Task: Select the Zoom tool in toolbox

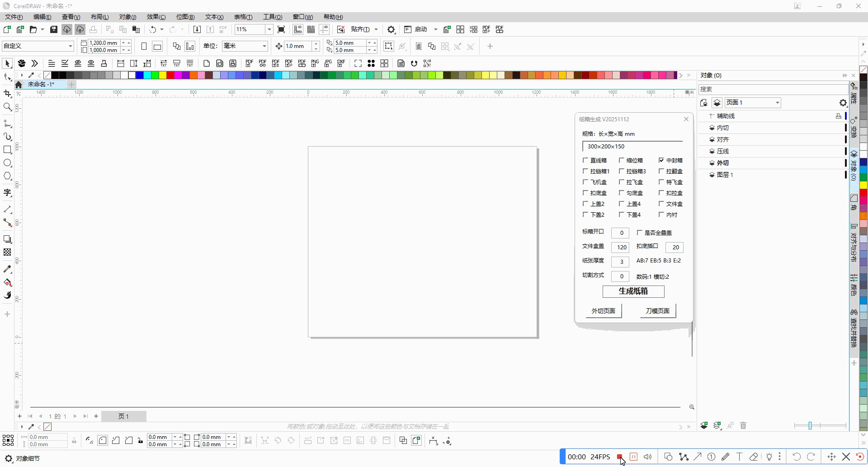Action: tap(7, 107)
